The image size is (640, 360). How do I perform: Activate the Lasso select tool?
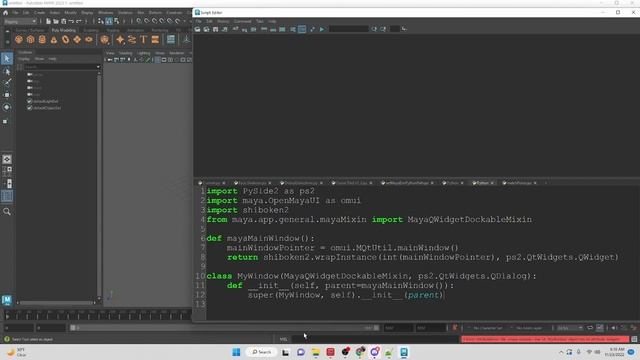pos(7,71)
